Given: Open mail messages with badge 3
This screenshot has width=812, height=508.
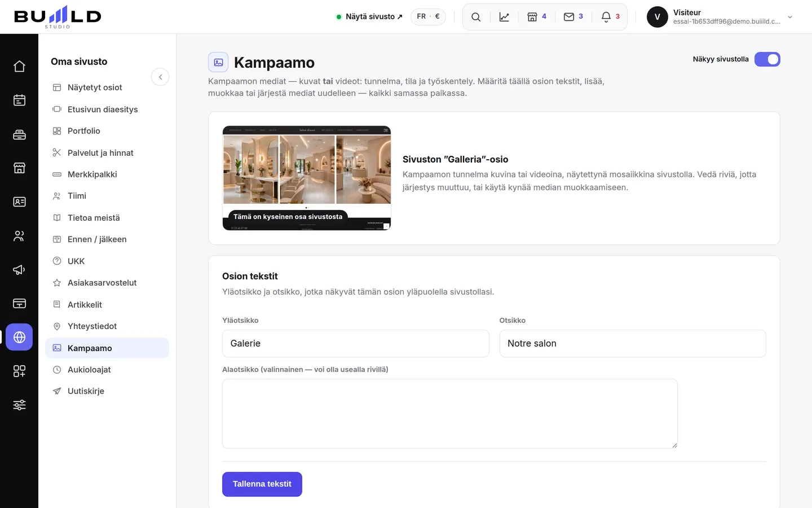Looking at the screenshot, I should point(573,17).
